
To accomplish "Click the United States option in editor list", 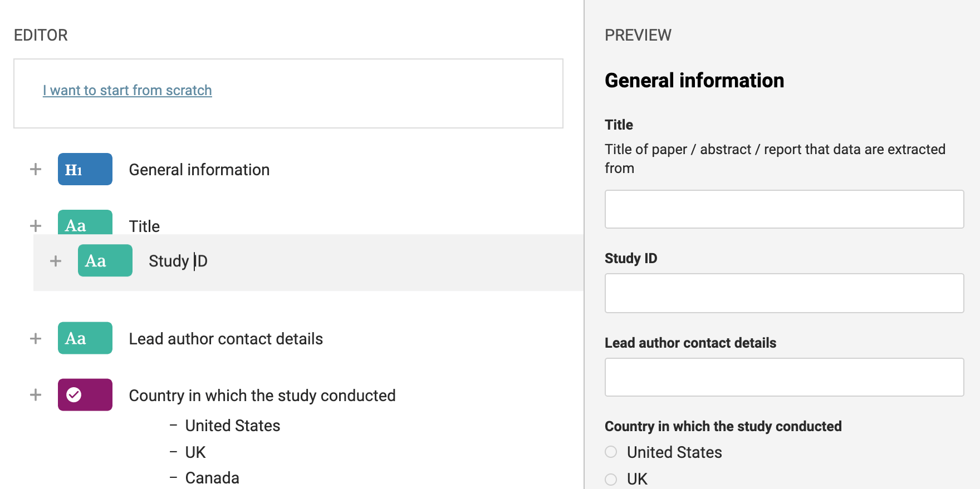I will click(x=232, y=426).
